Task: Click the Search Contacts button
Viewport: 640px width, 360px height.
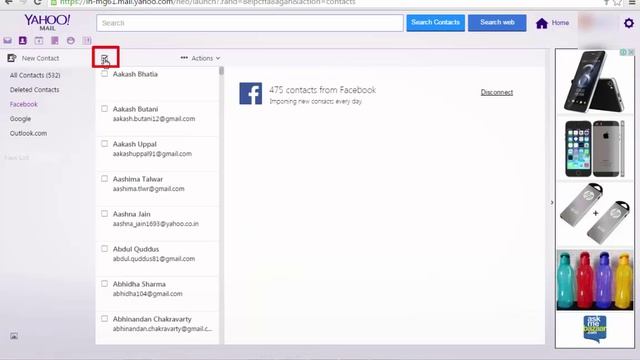Action: tap(436, 23)
